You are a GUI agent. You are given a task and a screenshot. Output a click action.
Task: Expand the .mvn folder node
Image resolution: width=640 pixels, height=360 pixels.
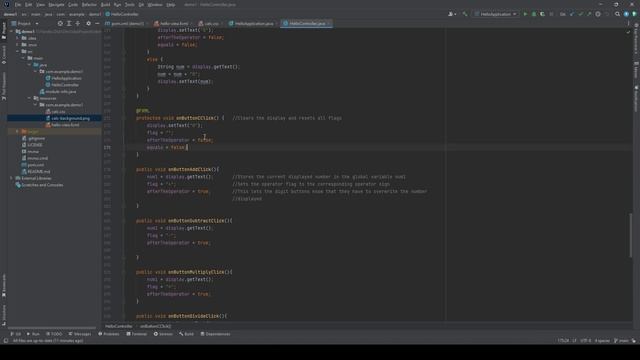tap(18, 44)
